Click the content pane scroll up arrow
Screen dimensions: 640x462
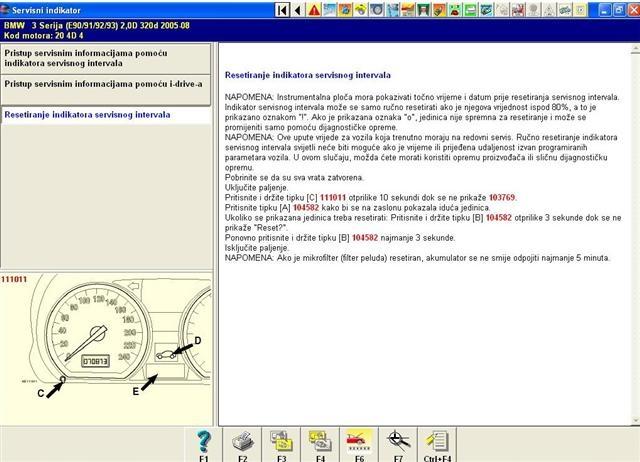point(635,49)
